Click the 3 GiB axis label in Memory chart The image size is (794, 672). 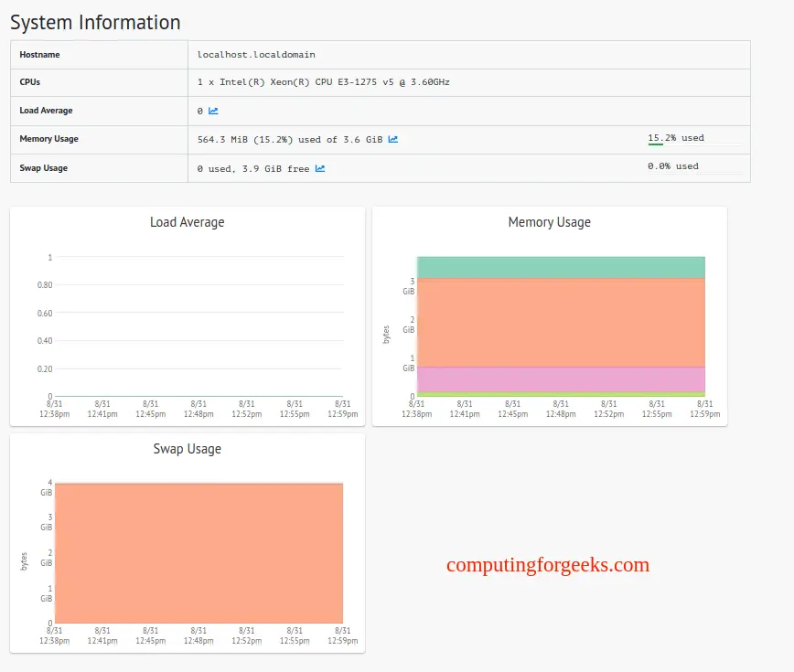(x=409, y=286)
